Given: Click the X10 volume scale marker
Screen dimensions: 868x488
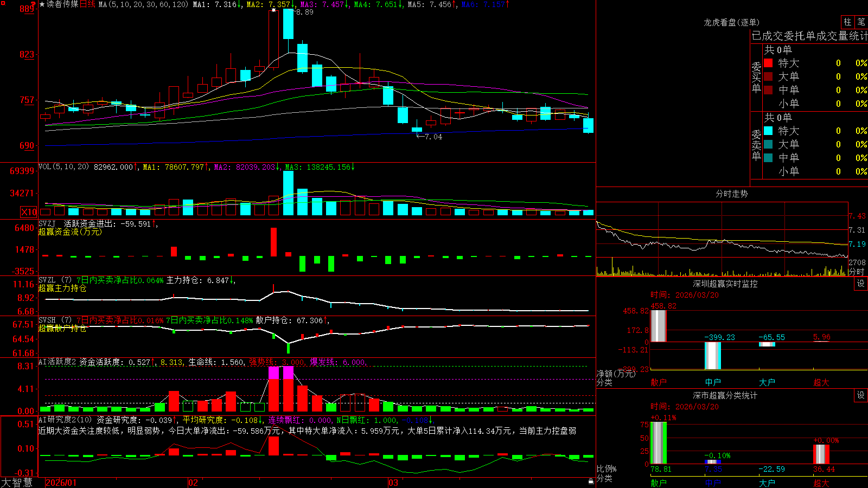Looking at the screenshot, I should pos(29,212).
